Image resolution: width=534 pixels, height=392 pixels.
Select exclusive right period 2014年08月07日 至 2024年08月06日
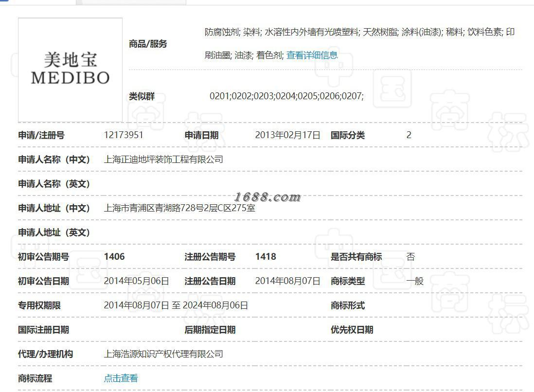pyautogui.click(x=176, y=305)
